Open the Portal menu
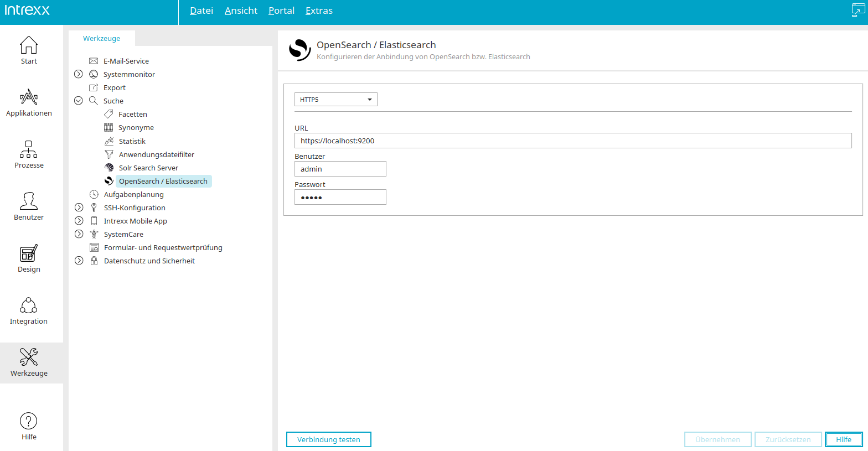 [281, 11]
